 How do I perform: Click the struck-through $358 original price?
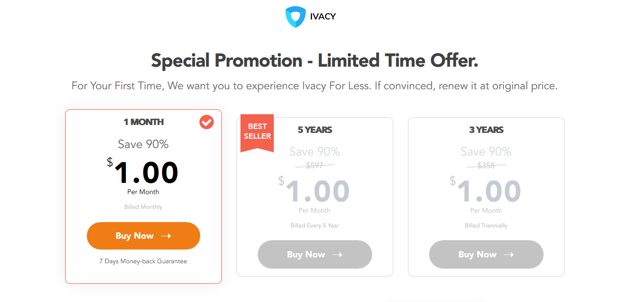[486, 166]
